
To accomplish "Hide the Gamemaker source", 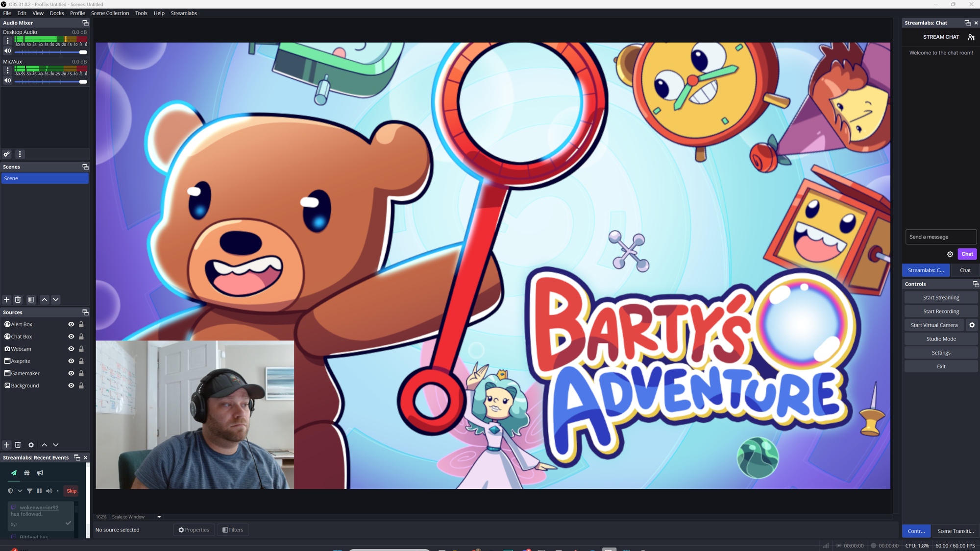I will tap(71, 373).
